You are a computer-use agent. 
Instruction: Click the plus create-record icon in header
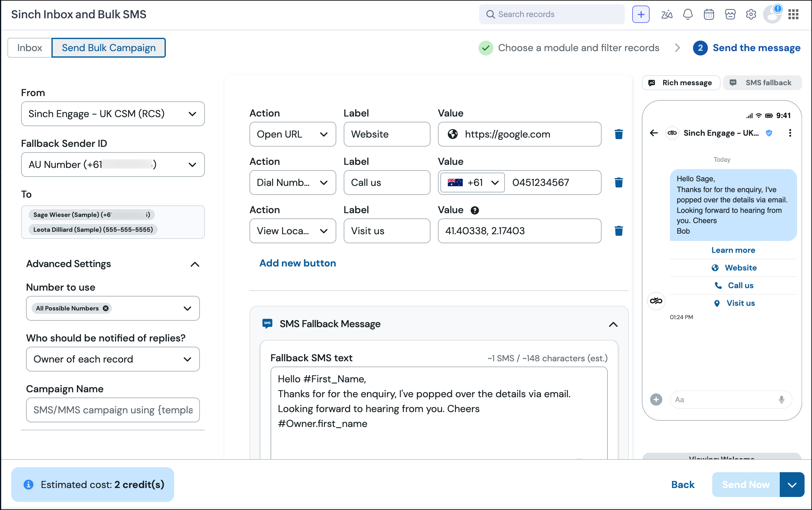tap(641, 14)
